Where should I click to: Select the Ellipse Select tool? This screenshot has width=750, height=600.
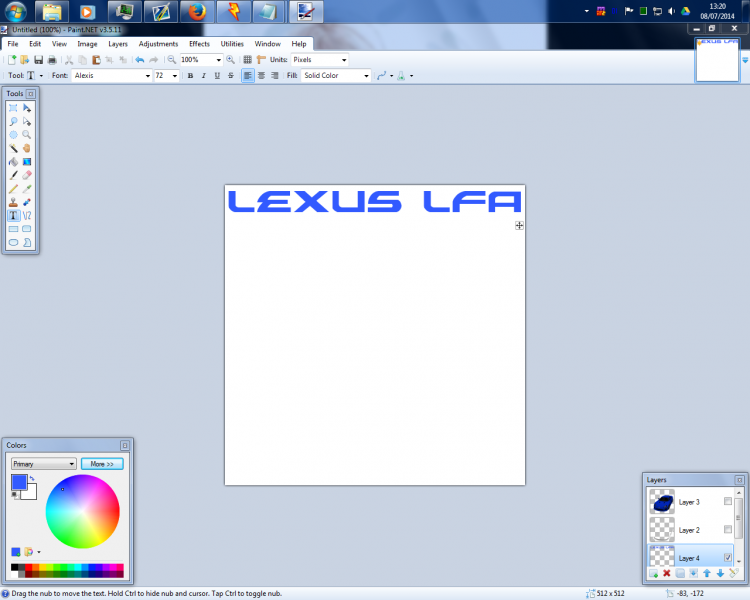tap(13, 135)
